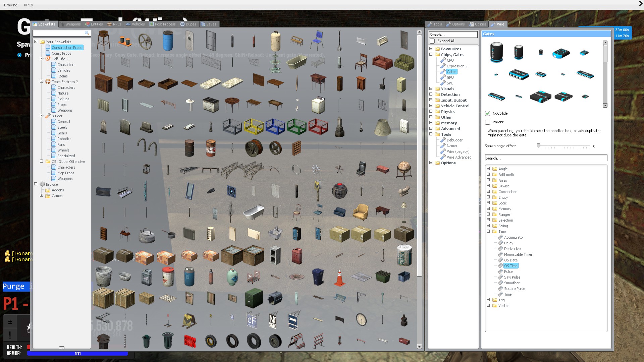The width and height of the screenshot is (644, 362).
Task: Tick the Expand All checkbox
Action: pyautogui.click(x=432, y=41)
